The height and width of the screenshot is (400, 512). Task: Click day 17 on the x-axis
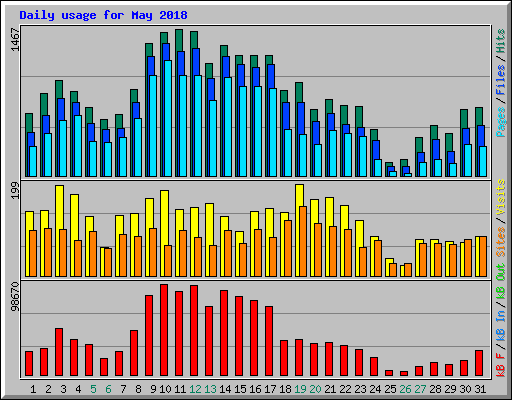tap(270, 389)
